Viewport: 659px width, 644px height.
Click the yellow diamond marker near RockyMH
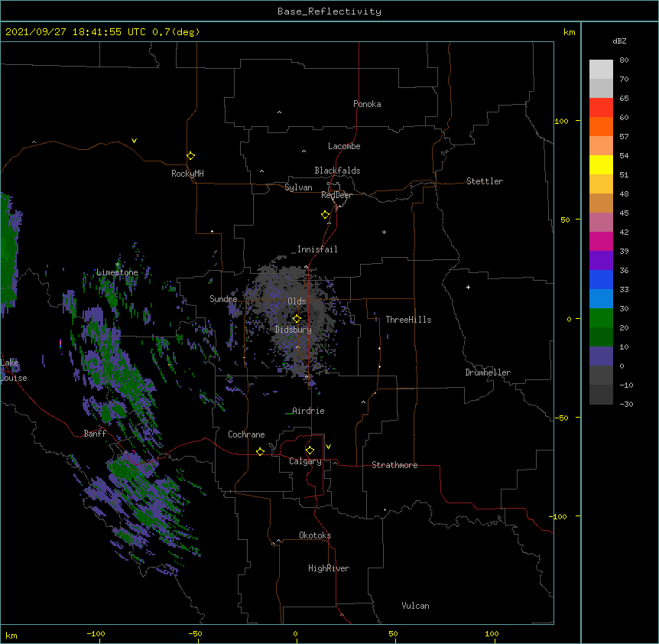(x=190, y=156)
